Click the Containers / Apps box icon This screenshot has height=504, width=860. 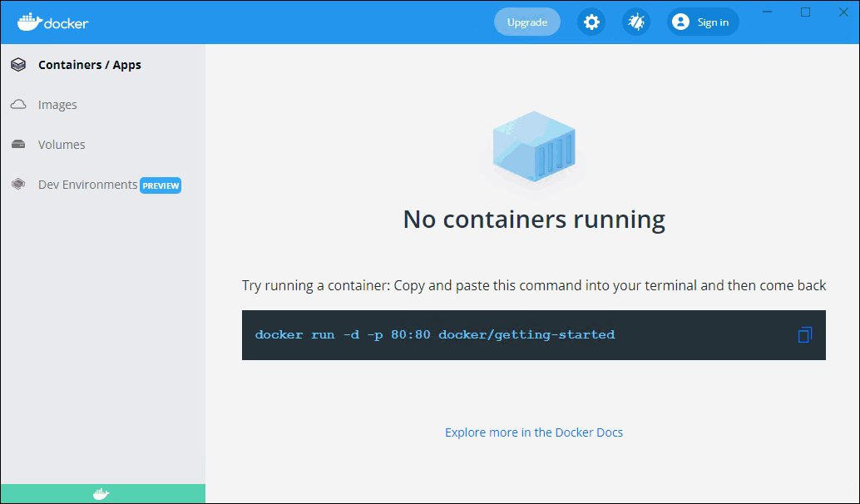[x=18, y=65]
